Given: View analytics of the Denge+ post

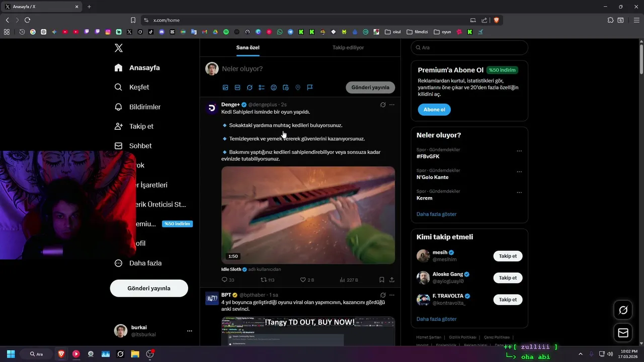Looking at the screenshot, I should 349,280.
